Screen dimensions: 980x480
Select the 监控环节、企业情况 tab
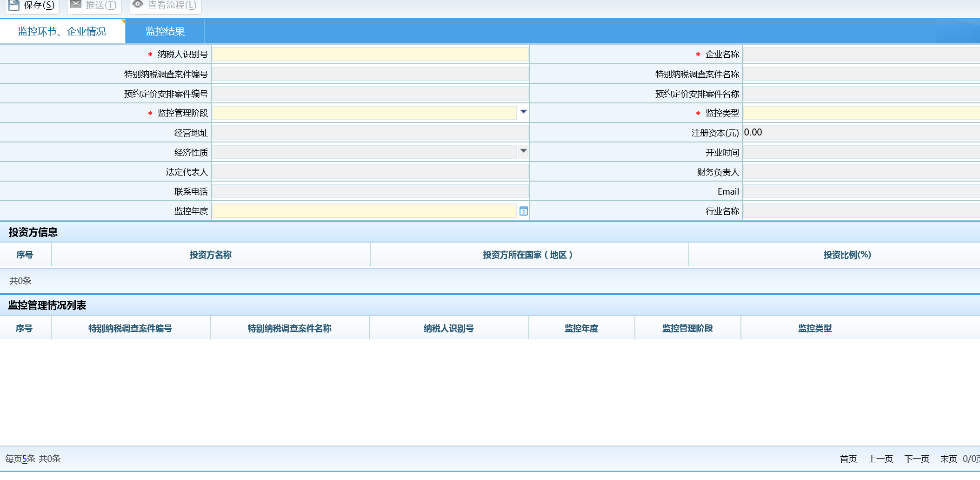point(62,31)
